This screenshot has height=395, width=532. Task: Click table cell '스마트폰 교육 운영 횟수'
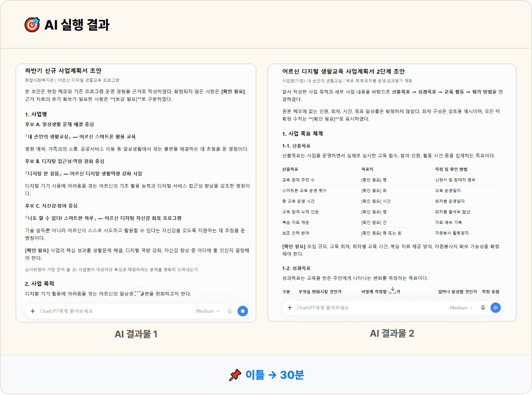(x=304, y=190)
